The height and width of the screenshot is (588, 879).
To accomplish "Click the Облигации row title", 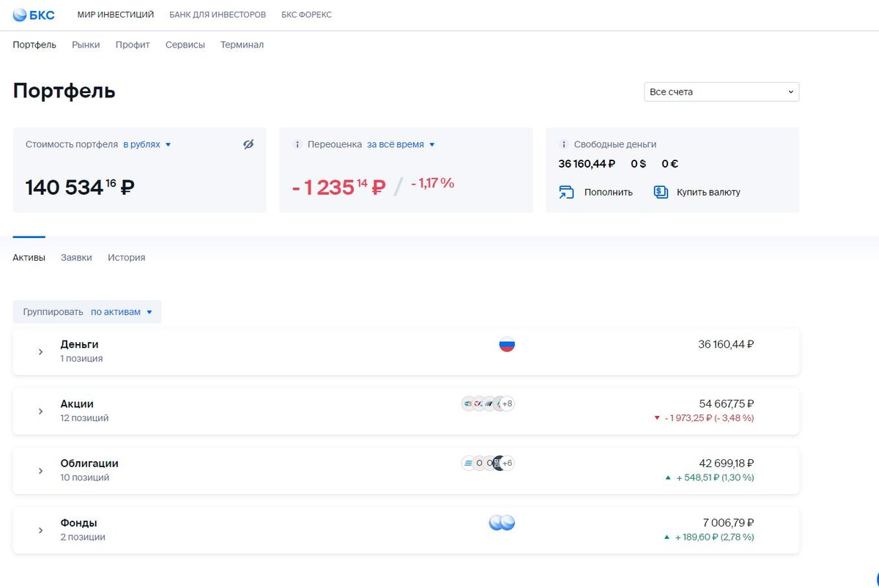I will click(x=89, y=464).
